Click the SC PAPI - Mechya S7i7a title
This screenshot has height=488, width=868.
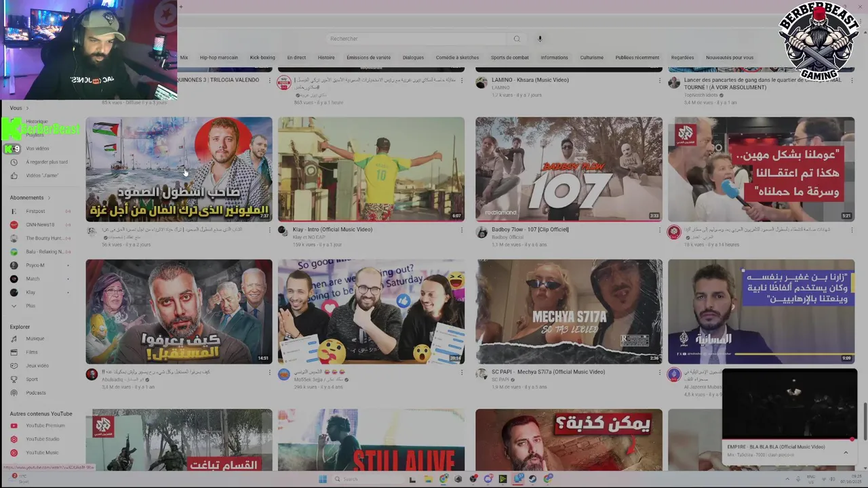[548, 372]
